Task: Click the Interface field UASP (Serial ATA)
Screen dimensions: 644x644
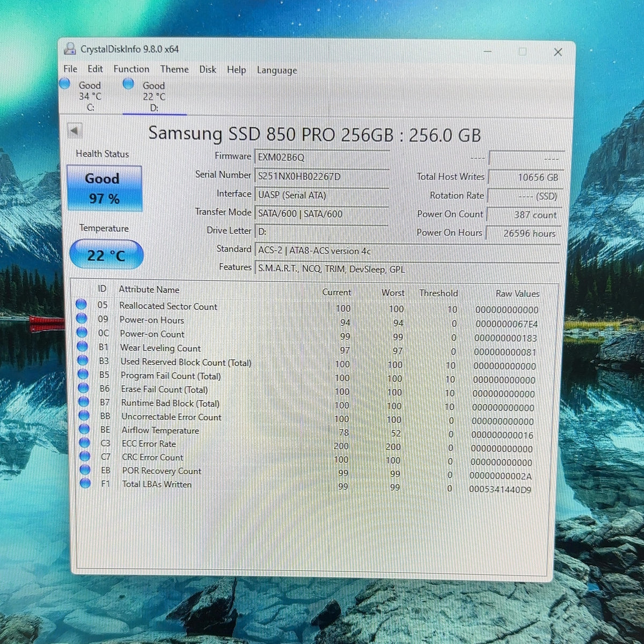Action: click(322, 195)
